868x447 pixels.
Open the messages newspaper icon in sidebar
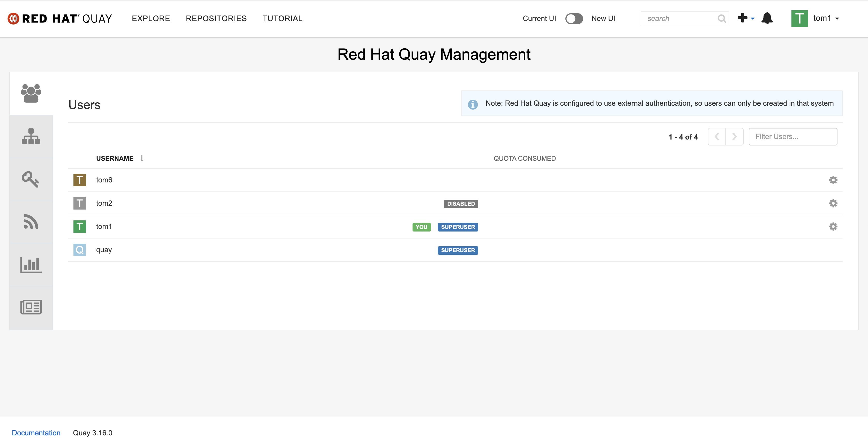(x=31, y=307)
